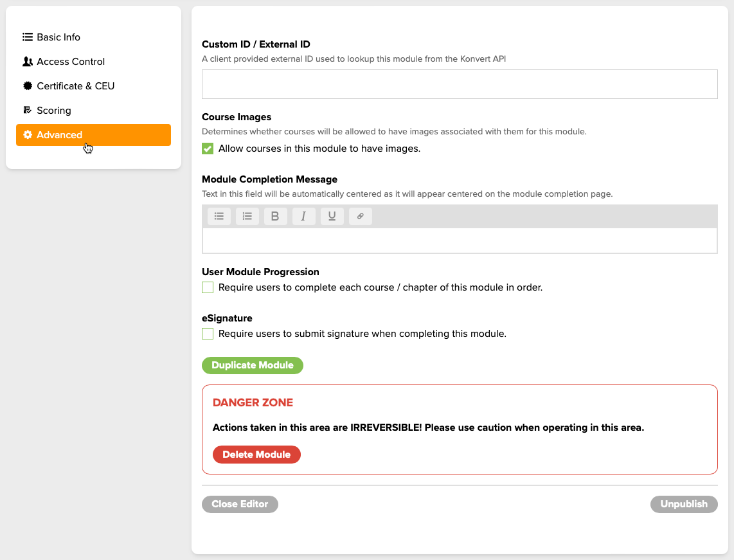Click the Duplicate Module button
This screenshot has height=560, width=734.
(x=252, y=365)
